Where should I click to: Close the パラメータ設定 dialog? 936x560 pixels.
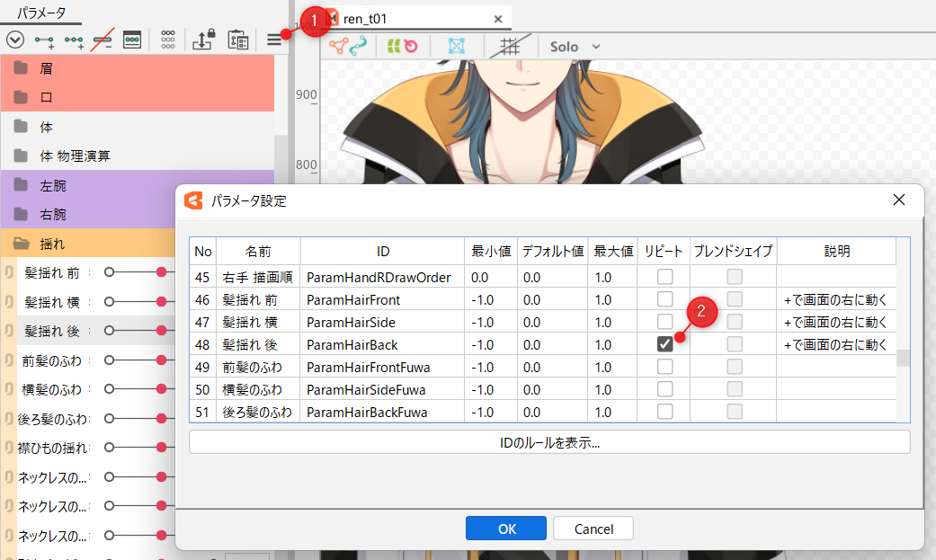(899, 200)
